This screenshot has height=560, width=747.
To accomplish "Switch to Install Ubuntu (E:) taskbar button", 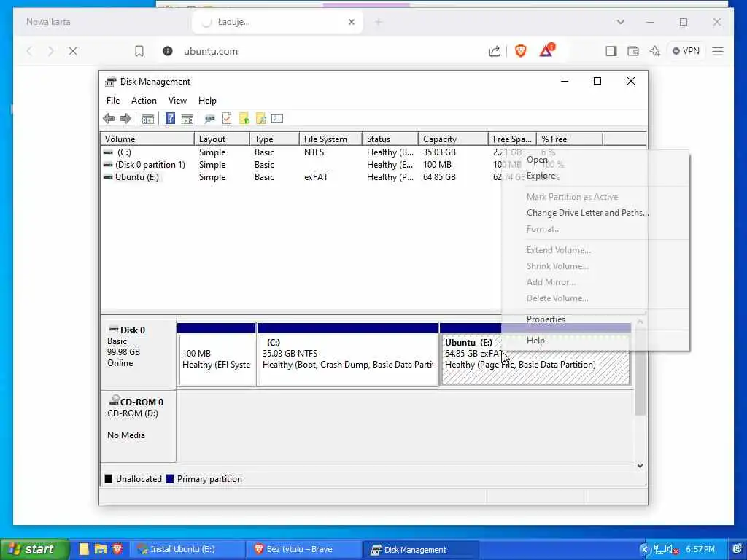I will (x=187, y=549).
